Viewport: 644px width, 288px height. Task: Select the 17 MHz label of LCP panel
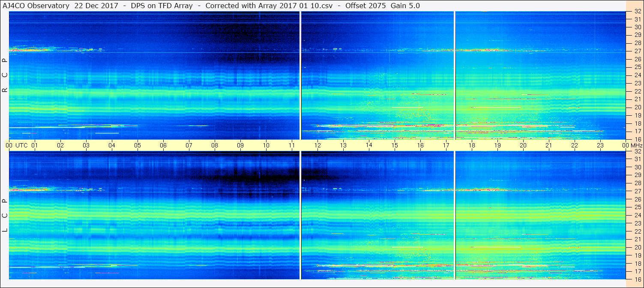(x=638, y=271)
